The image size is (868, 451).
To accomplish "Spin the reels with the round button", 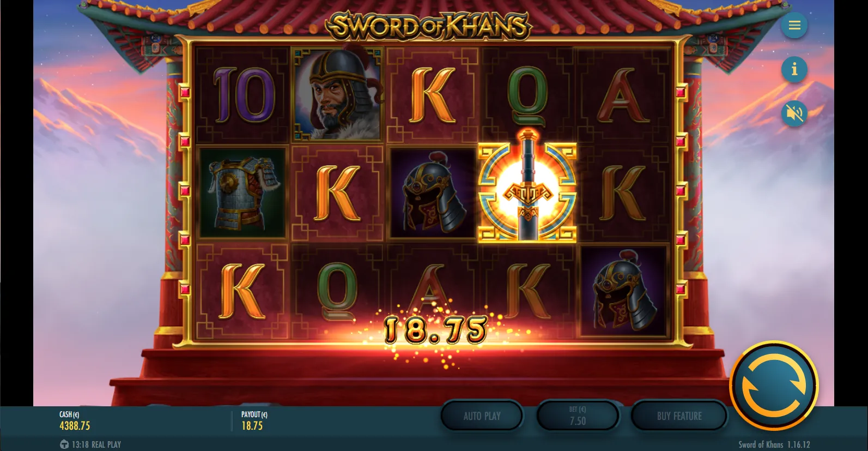I will [x=774, y=386].
